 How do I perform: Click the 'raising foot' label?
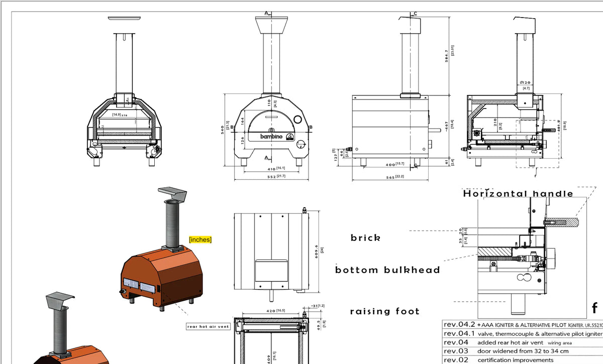point(384,311)
